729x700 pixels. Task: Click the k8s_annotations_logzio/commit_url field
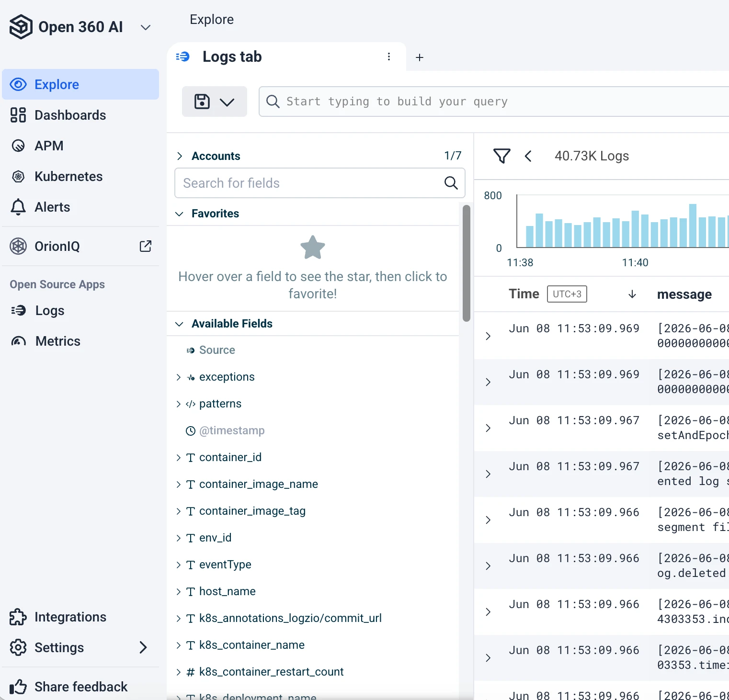290,618
